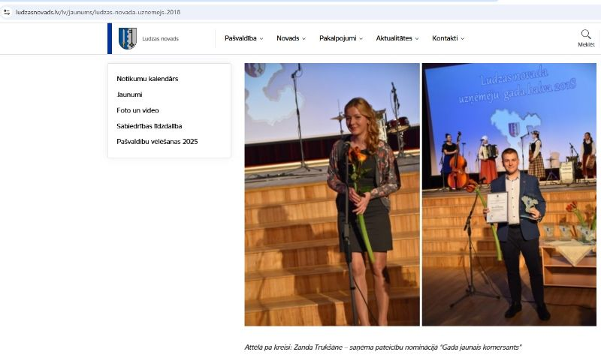Open site info icon in address bar

point(7,12)
